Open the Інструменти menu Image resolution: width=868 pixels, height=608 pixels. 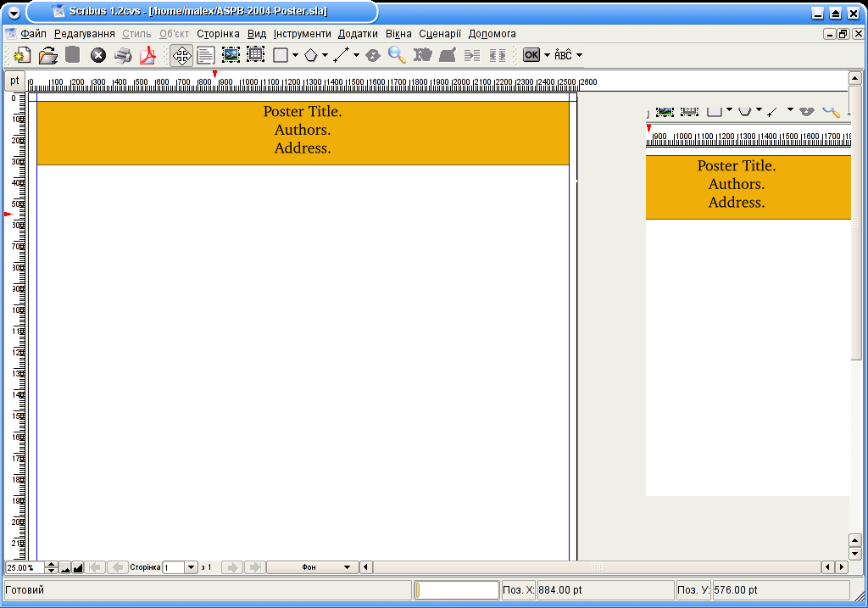coord(302,34)
